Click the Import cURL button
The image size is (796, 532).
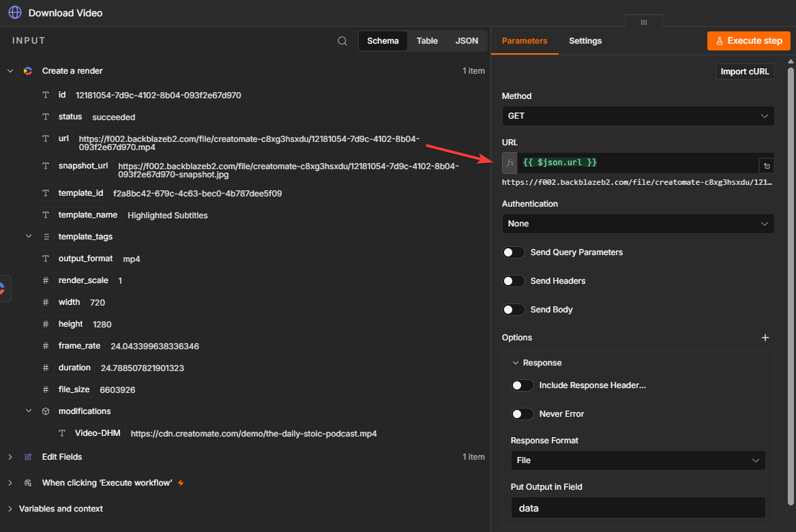tap(745, 72)
